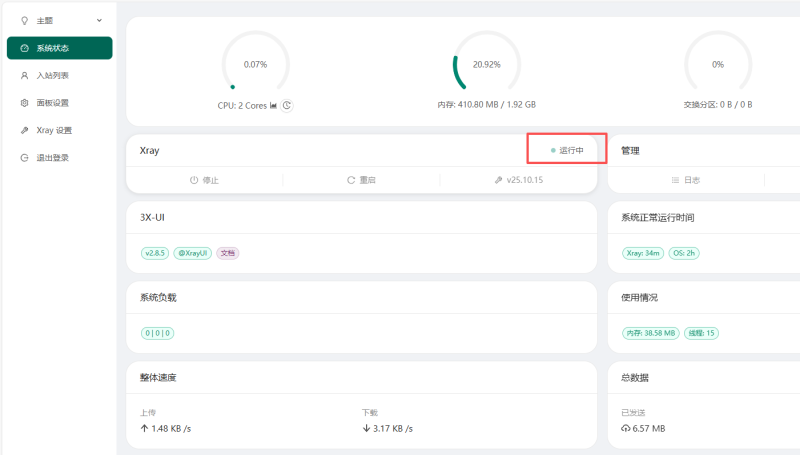Open 日志 logs in the 管理 card

(x=686, y=180)
